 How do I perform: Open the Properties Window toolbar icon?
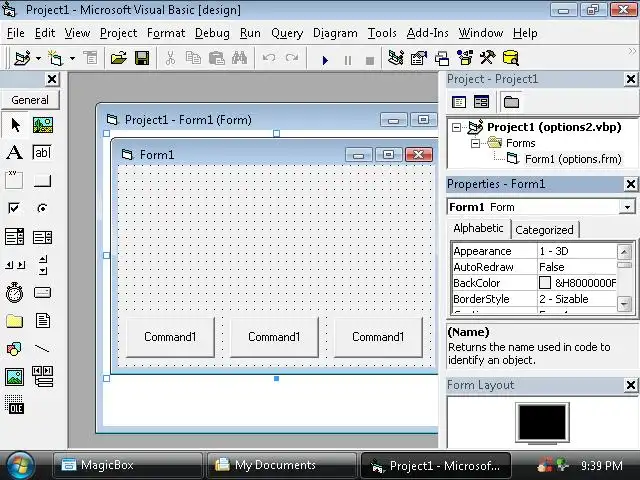click(419, 58)
